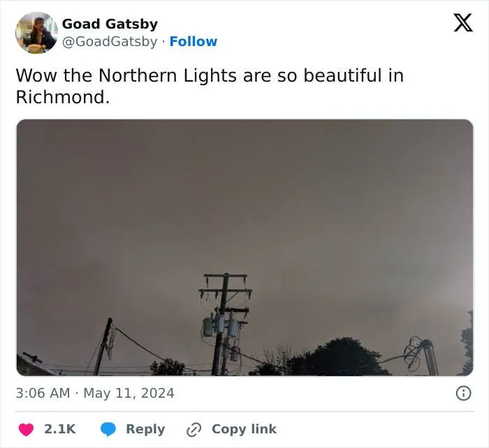The height and width of the screenshot is (448, 489).
Task: Click the pink heart like icon
Action: [x=25, y=429]
